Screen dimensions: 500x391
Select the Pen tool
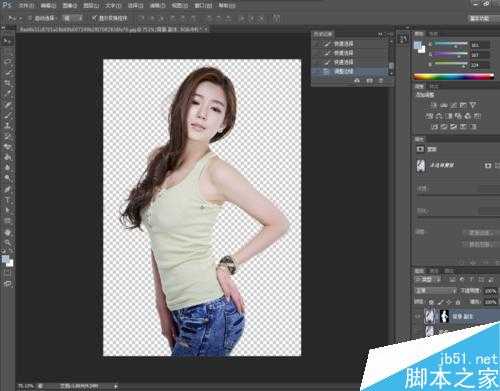pos(7,190)
